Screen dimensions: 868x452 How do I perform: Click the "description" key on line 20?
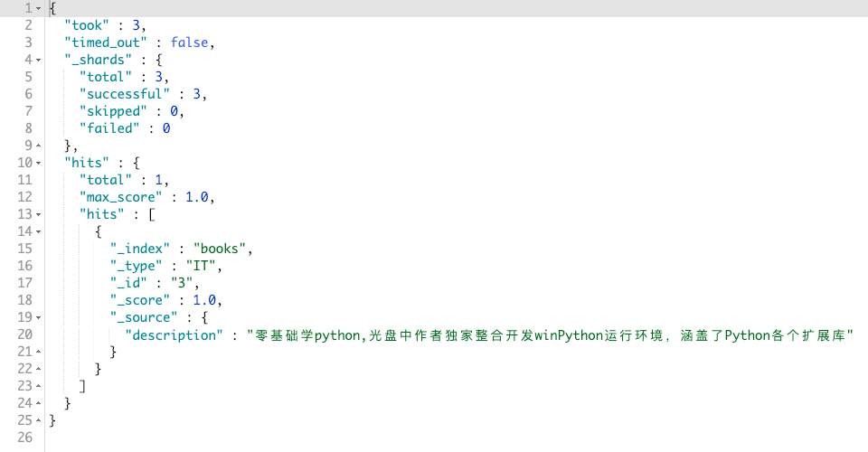click(174, 335)
